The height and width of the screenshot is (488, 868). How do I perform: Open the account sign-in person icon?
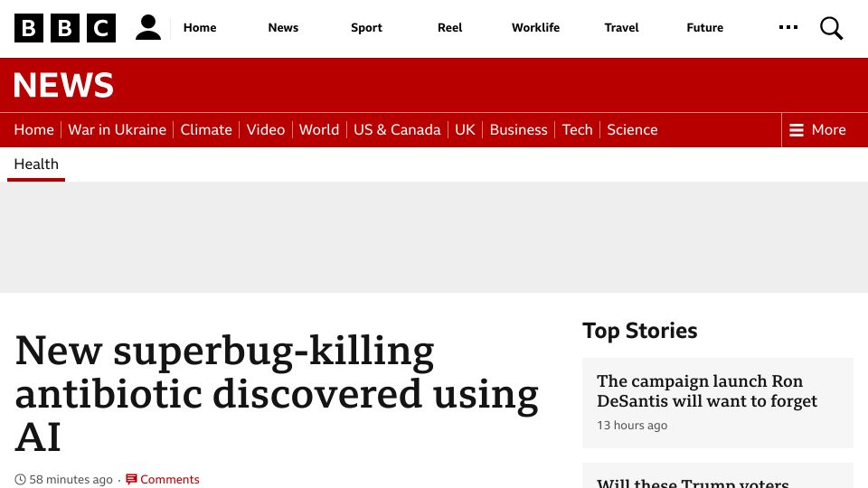pyautogui.click(x=148, y=28)
